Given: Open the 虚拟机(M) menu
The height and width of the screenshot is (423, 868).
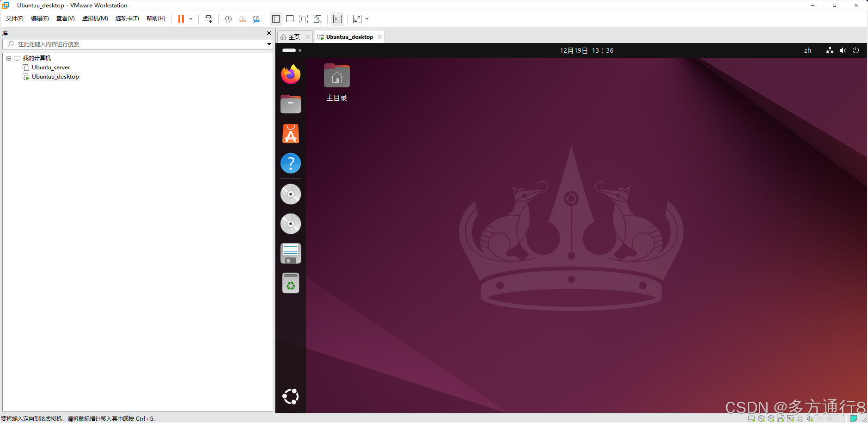Looking at the screenshot, I should pyautogui.click(x=95, y=18).
